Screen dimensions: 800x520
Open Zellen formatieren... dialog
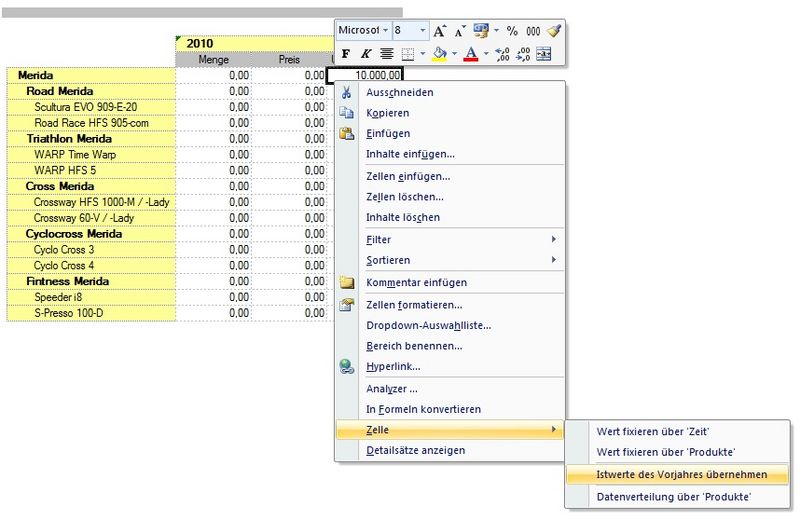click(x=450, y=305)
